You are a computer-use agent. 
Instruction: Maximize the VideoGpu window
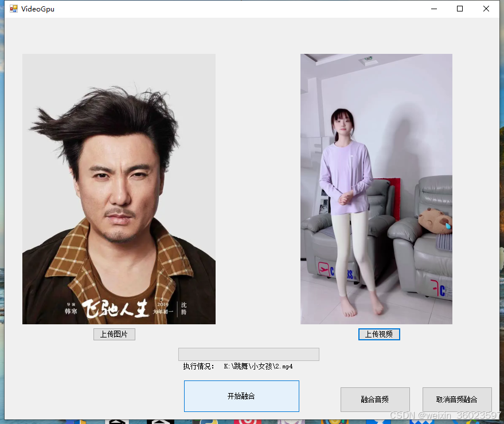pyautogui.click(x=460, y=9)
